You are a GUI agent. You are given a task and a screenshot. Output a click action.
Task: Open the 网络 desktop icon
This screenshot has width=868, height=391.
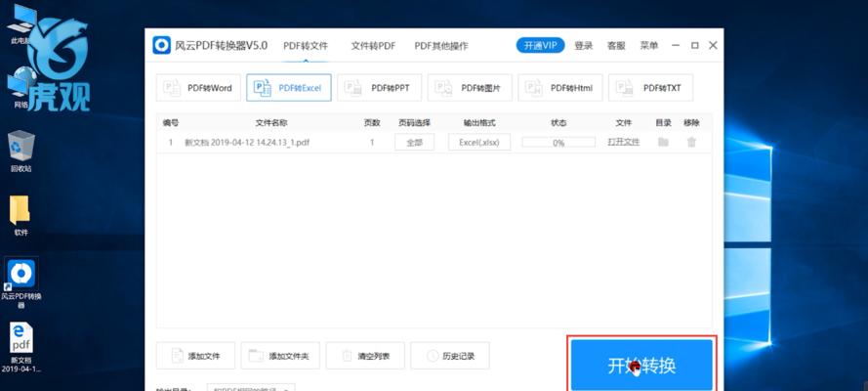click(x=21, y=89)
